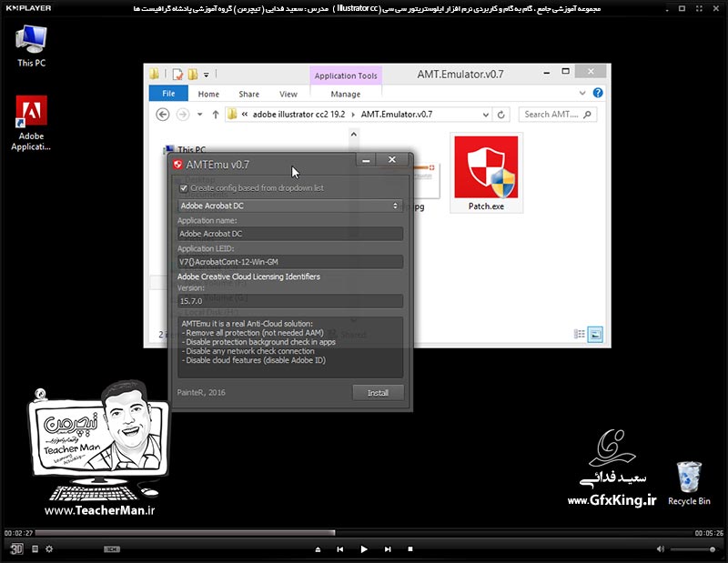Click the Explorer Back arrow
This screenshot has width=728, height=563.
click(163, 115)
